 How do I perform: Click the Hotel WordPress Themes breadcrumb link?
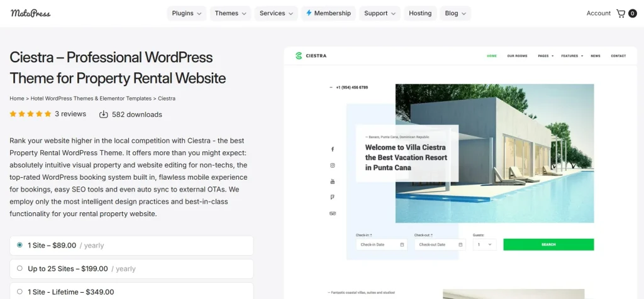[x=91, y=99]
